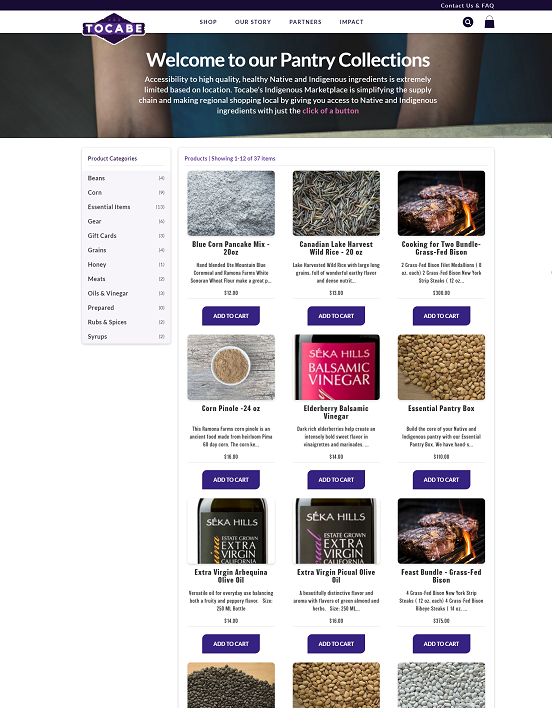
Task: Open Extra Virgin Picual Olive Oil image
Action: coord(336,531)
